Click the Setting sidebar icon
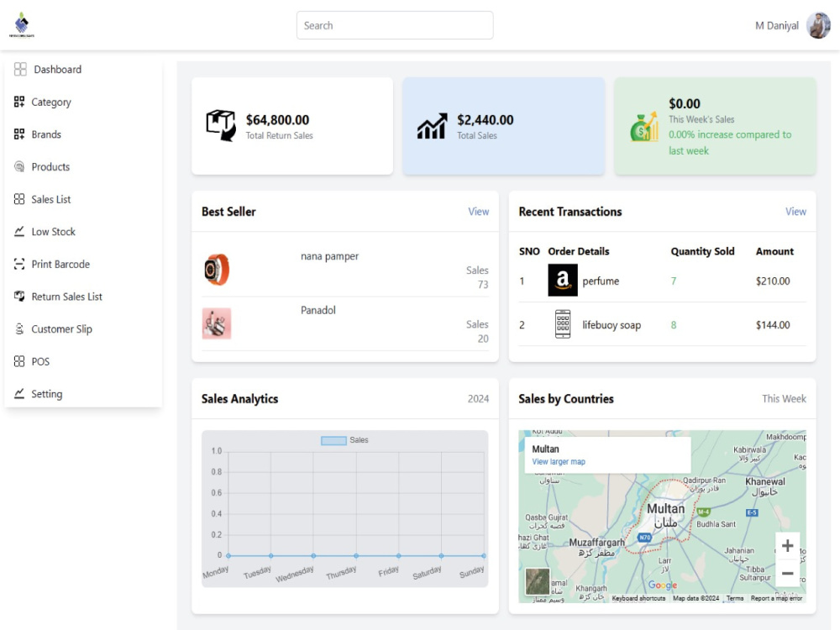Screen dimensions: 840x630 point(19,394)
